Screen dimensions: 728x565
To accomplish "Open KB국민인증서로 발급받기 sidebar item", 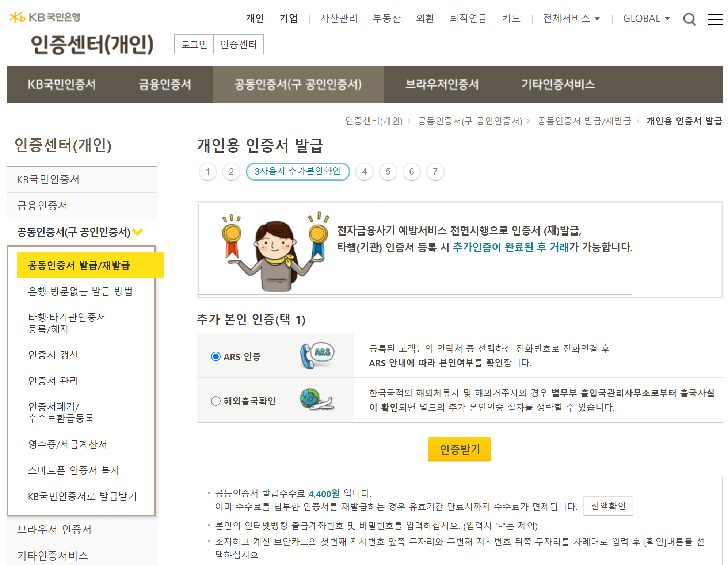I will (83, 496).
